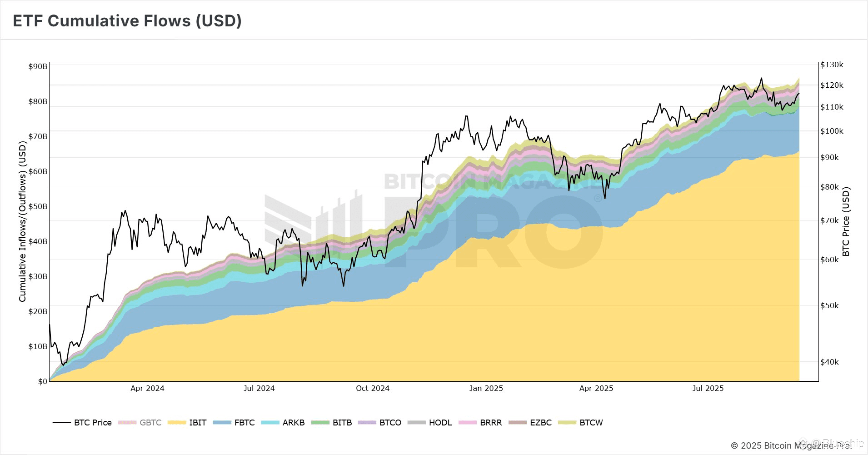Click the Cumulative Inflows/(Outflows) axis title
This screenshot has width=868, height=455.
point(22,221)
